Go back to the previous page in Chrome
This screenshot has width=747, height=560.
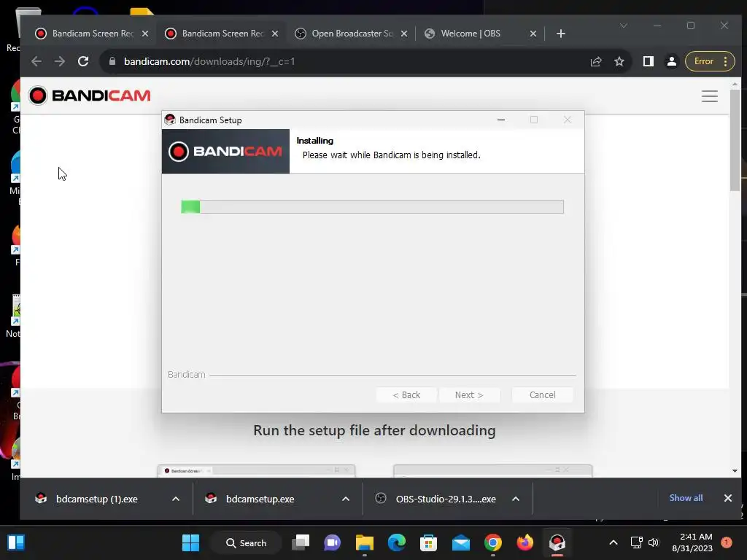[36, 61]
